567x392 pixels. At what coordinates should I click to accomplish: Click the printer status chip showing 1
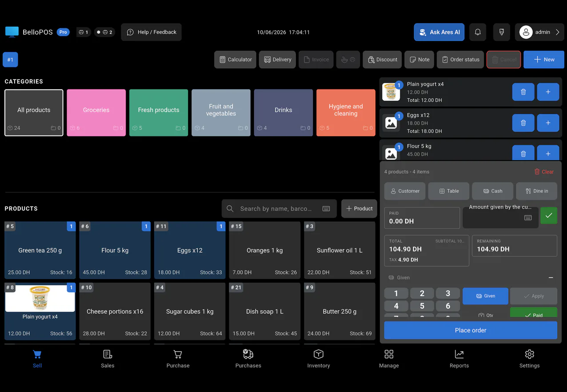(x=84, y=32)
